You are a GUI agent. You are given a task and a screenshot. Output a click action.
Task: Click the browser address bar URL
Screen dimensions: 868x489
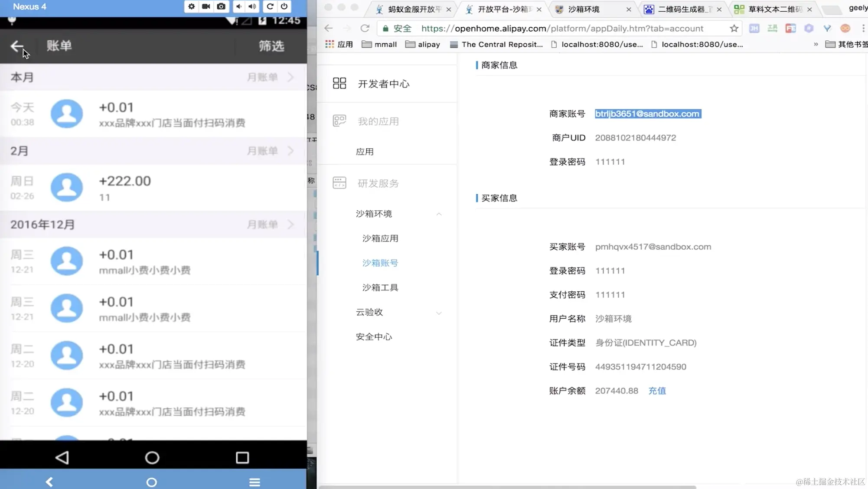pos(562,29)
